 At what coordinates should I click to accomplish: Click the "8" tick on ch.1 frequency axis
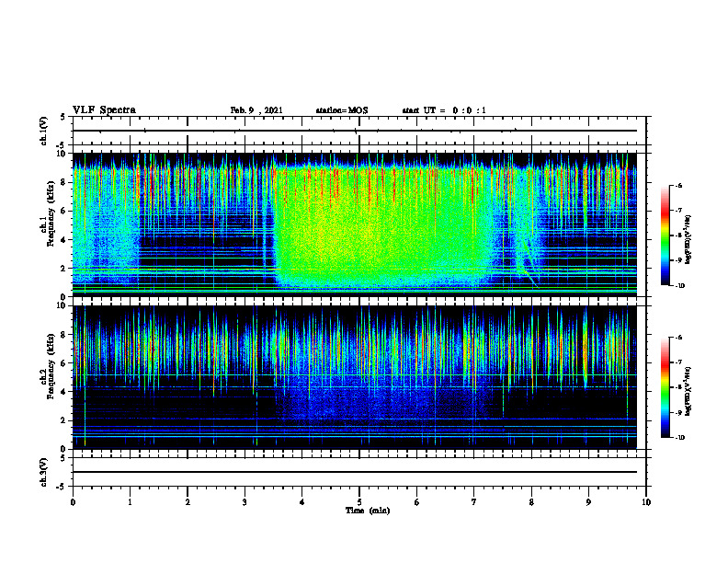64,182
